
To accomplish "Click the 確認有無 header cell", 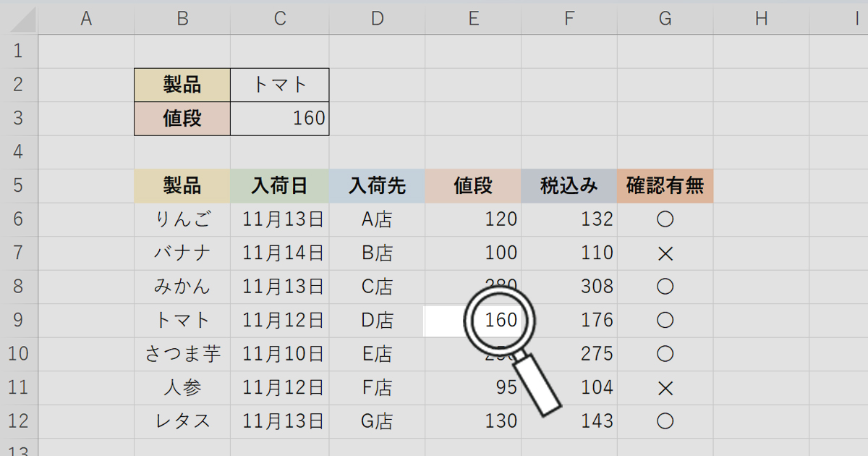I will (x=665, y=186).
